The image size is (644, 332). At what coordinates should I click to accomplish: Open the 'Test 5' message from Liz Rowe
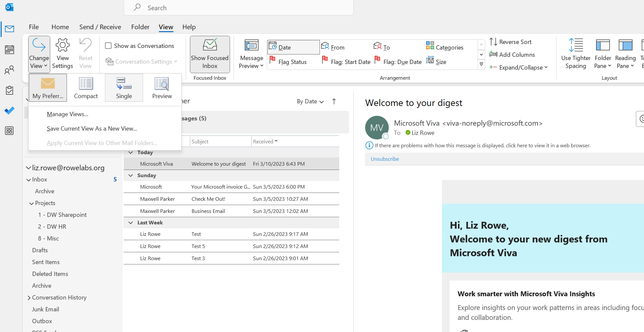click(231, 246)
